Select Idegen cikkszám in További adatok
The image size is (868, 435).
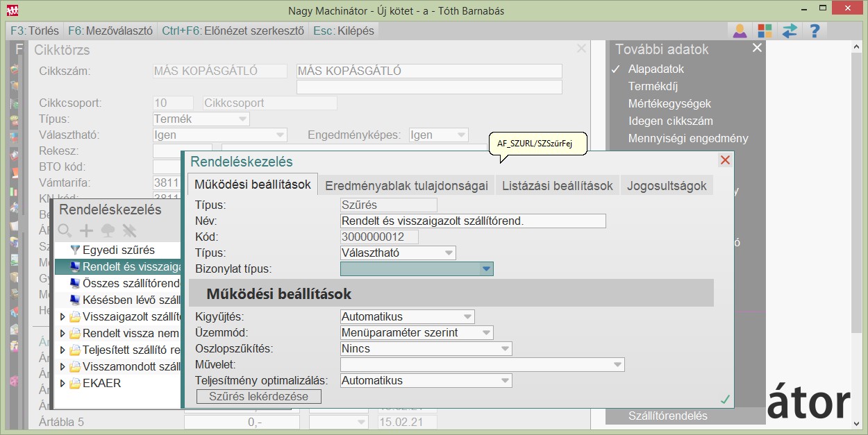coord(671,121)
